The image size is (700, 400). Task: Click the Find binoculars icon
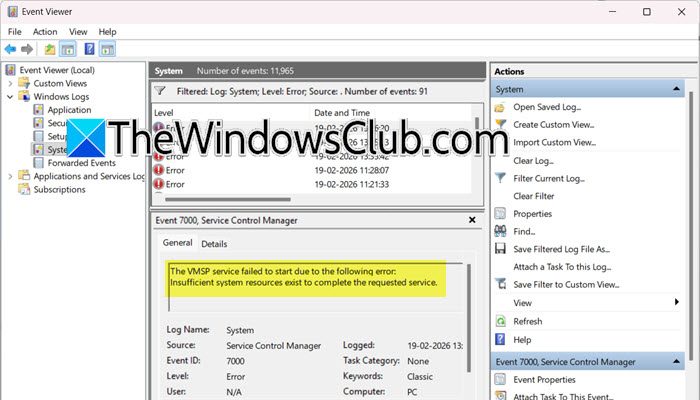500,231
